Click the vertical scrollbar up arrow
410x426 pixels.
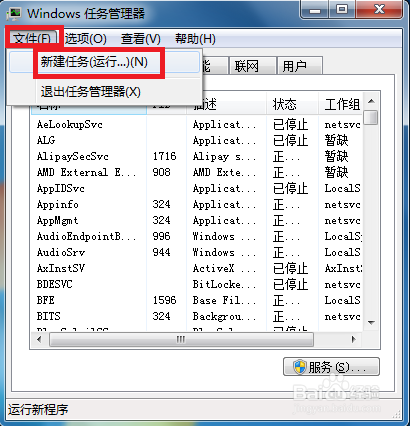pyautogui.click(x=371, y=101)
